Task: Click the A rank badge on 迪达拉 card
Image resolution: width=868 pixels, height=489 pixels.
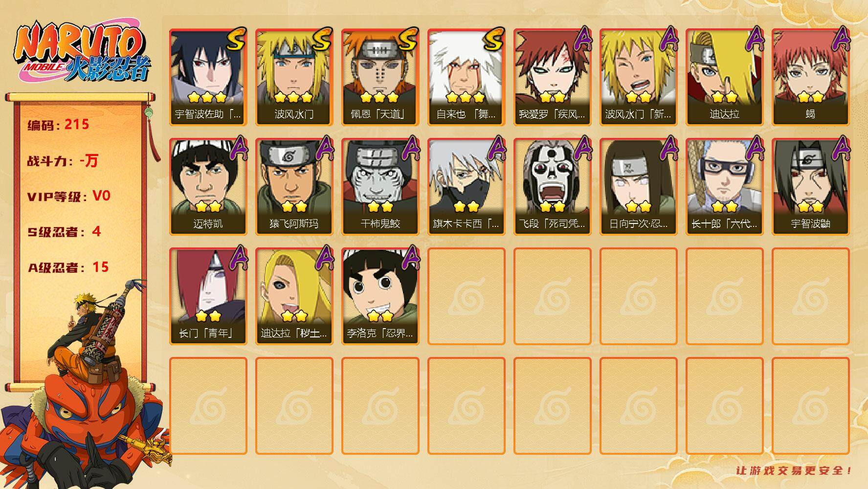Action: (754, 39)
